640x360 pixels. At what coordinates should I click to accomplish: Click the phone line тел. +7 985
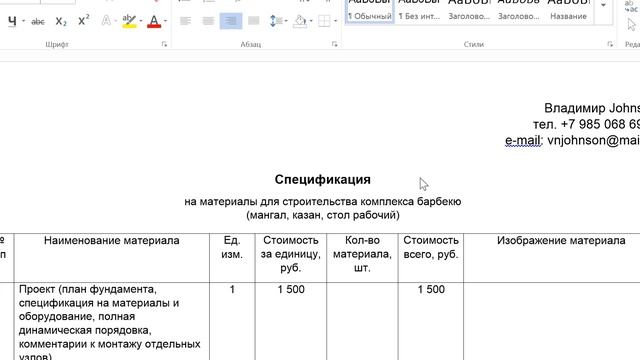[586, 124]
